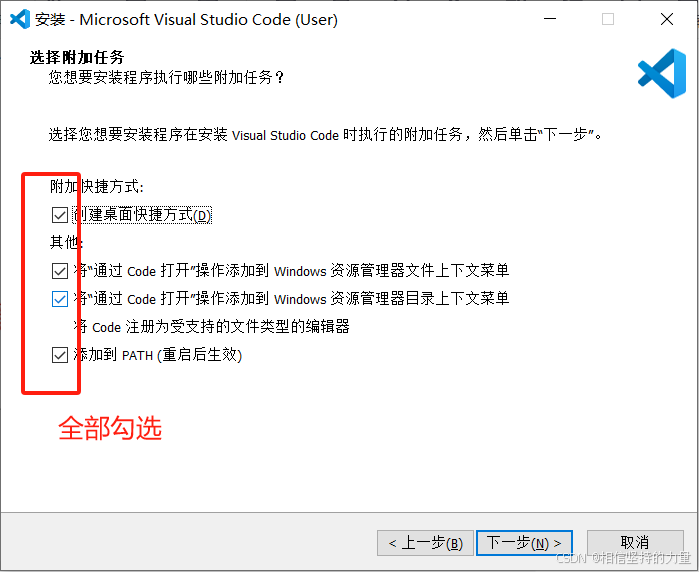Click the 附加快捷方式: group label

(97, 186)
